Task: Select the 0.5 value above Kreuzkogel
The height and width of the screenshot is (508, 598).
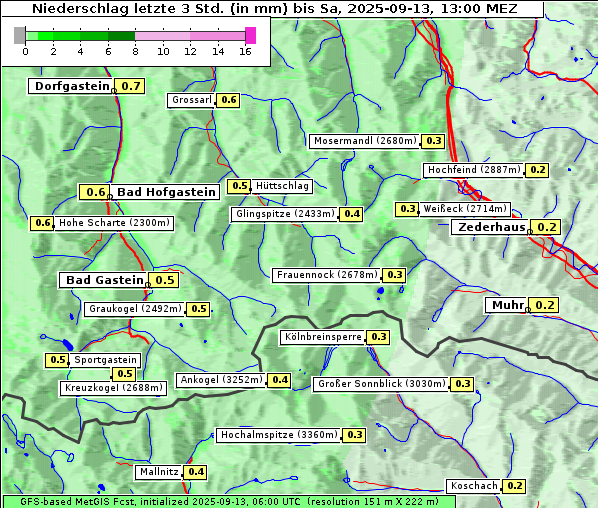Action: coord(124,374)
